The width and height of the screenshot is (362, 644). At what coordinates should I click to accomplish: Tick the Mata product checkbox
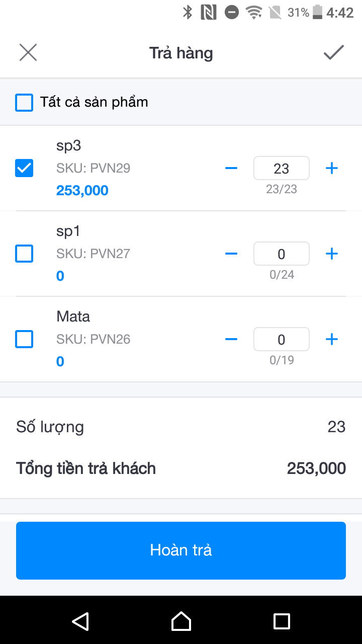point(24,339)
